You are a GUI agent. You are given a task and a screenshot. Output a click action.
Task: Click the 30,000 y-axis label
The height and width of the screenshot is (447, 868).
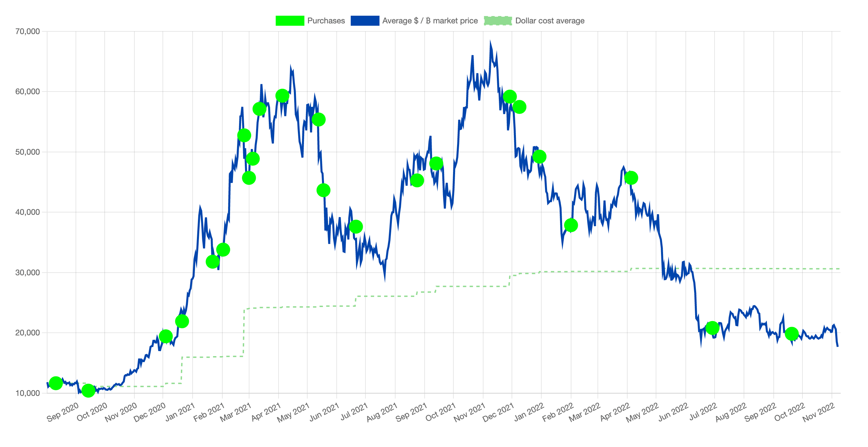click(x=27, y=273)
